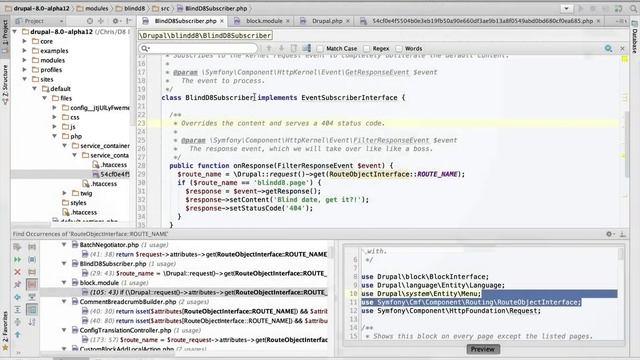This screenshot has height=360, width=640.
Task: Click the Preview button
Action: tap(483, 349)
